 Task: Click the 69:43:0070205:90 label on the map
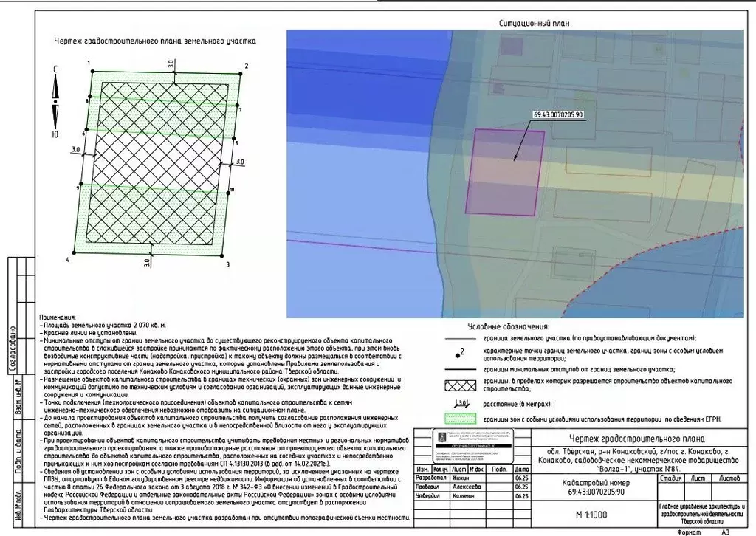click(x=558, y=114)
